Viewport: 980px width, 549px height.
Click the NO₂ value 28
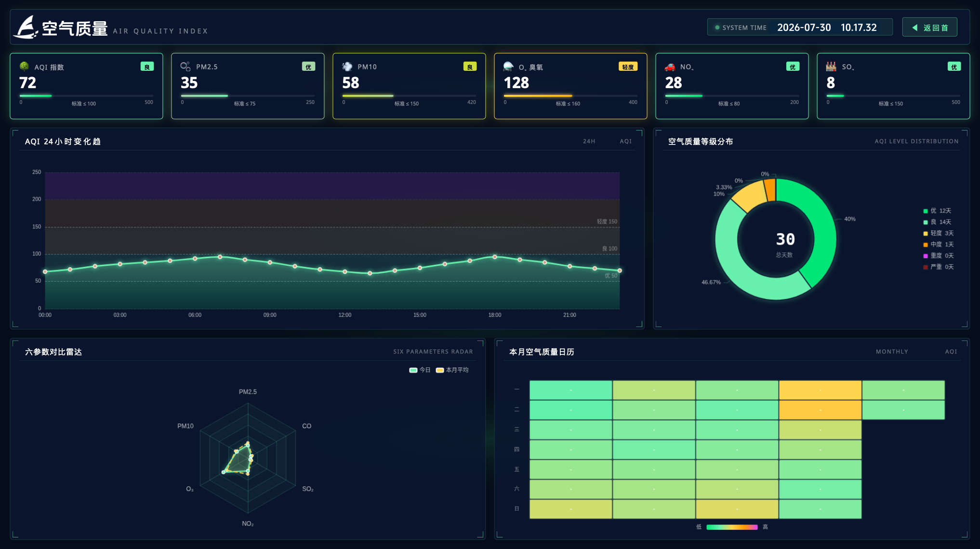(674, 83)
